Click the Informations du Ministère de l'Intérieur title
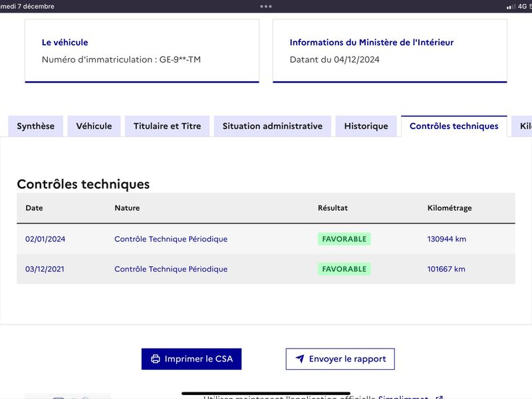Image resolution: width=532 pixels, height=399 pixels. click(372, 43)
